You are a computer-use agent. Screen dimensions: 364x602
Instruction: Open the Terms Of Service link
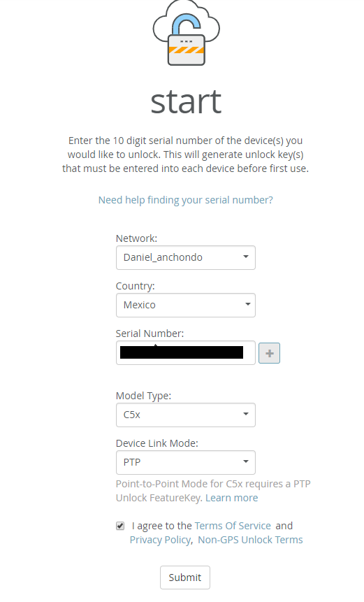tap(233, 526)
